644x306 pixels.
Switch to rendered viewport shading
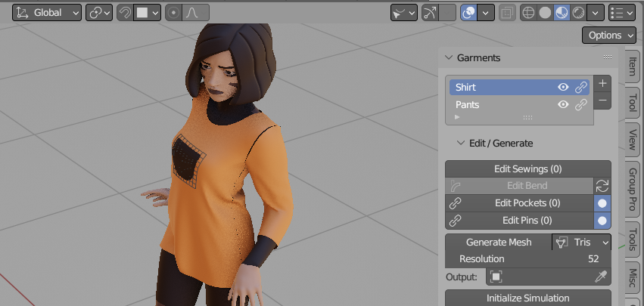tap(578, 13)
